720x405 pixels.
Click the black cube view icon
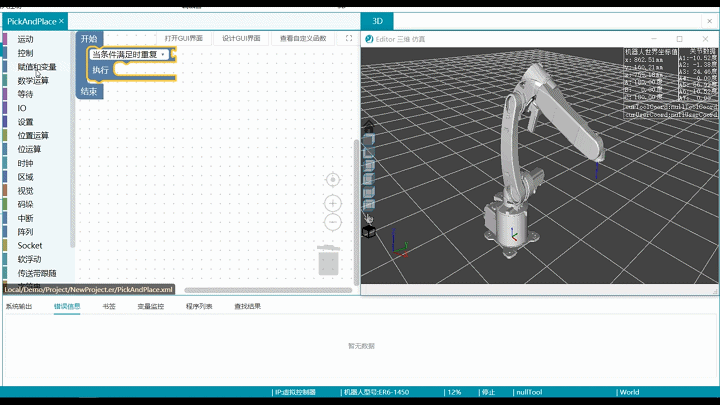tap(369, 232)
